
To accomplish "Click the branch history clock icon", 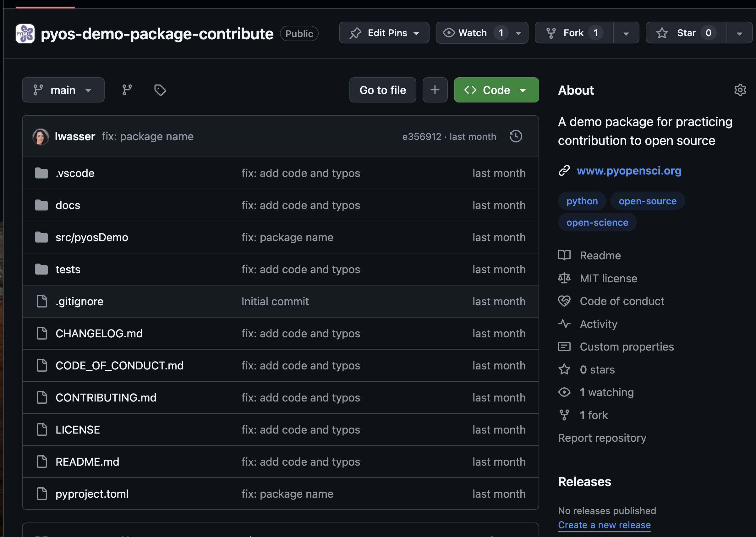I will pos(516,136).
